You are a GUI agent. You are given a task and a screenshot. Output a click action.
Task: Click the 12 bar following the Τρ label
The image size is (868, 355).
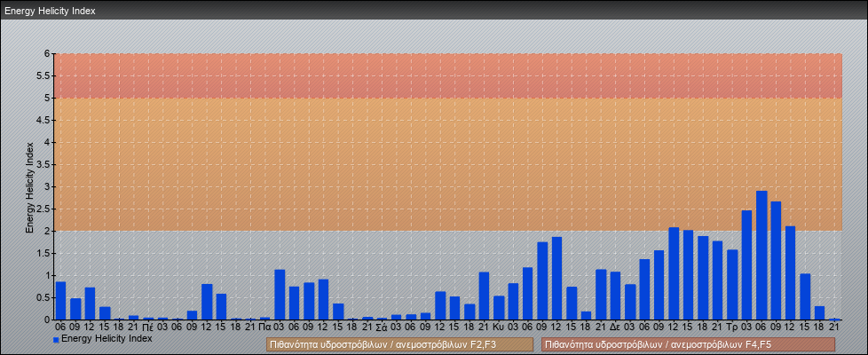click(x=791, y=273)
